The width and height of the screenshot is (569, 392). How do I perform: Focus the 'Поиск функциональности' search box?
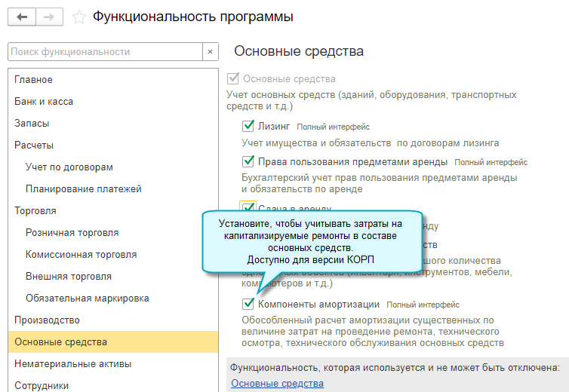(105, 52)
